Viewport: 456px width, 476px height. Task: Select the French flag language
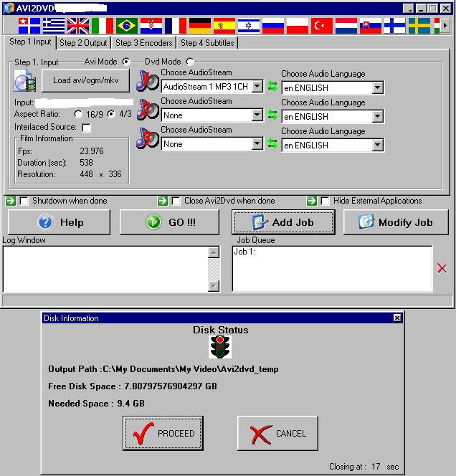[176, 26]
